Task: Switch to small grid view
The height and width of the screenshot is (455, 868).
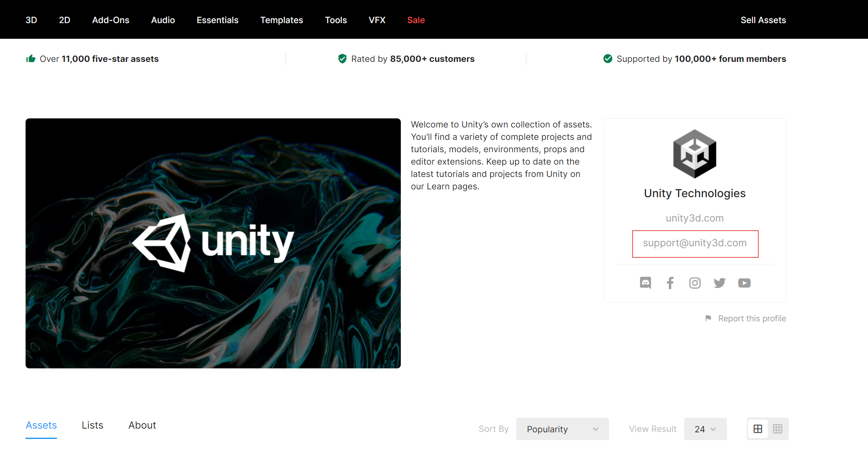Action: (778, 429)
